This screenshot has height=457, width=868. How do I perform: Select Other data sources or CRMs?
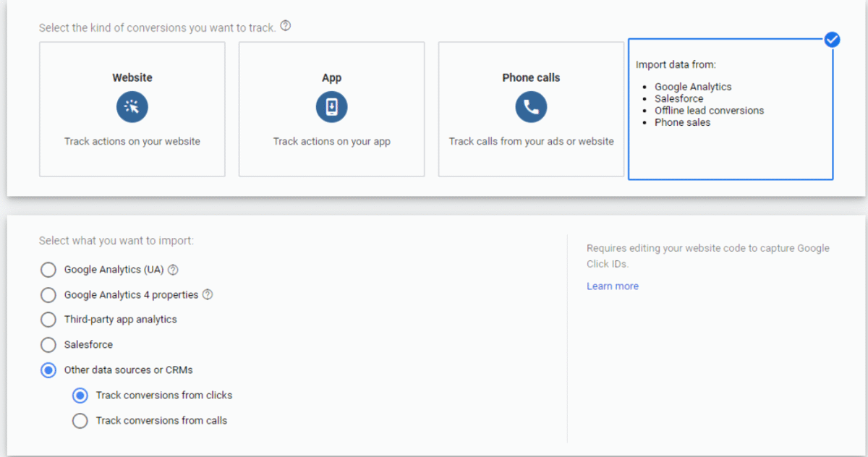point(48,370)
